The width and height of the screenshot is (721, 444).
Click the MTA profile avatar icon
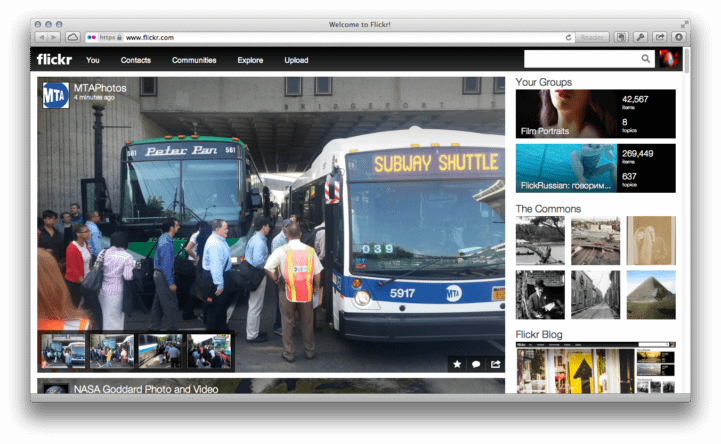click(56, 95)
